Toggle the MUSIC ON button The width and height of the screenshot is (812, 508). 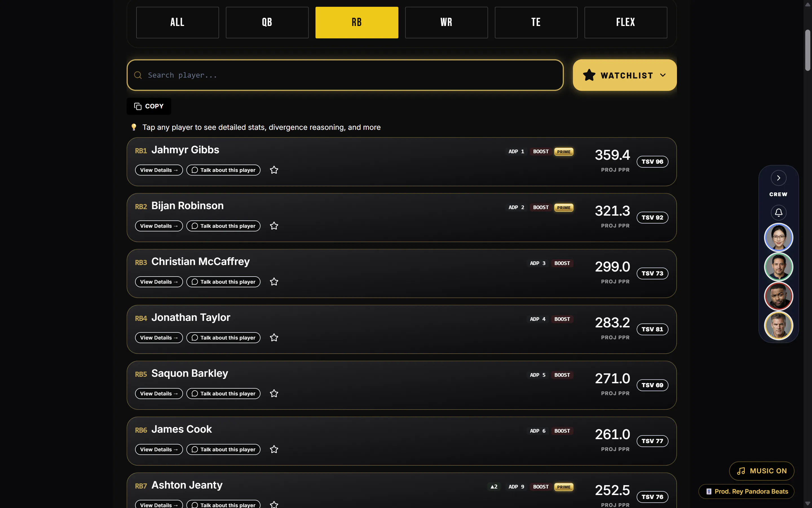tap(761, 471)
